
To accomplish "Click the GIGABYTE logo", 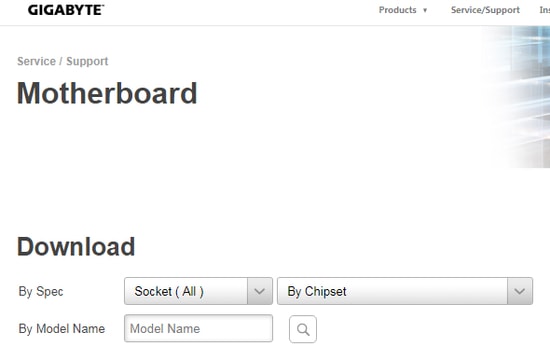I will [66, 10].
